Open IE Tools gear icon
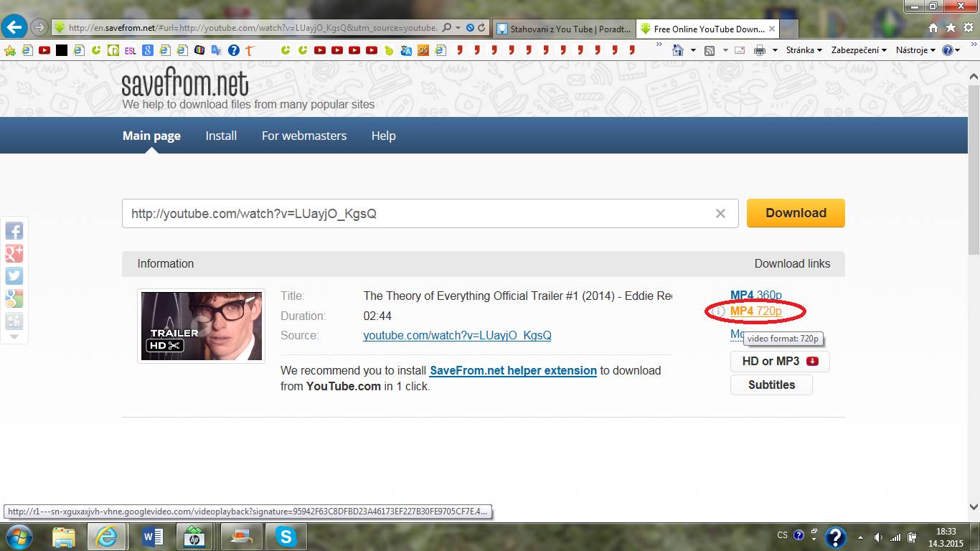 point(968,28)
